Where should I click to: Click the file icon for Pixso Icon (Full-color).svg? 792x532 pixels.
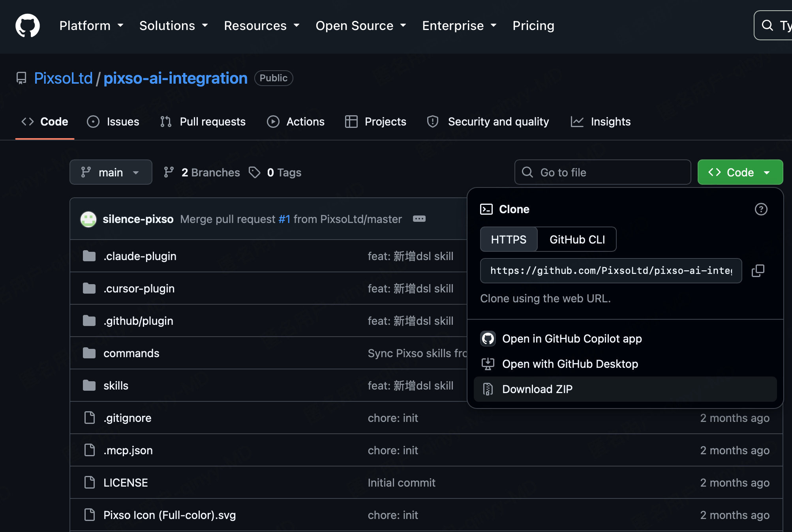(90, 515)
